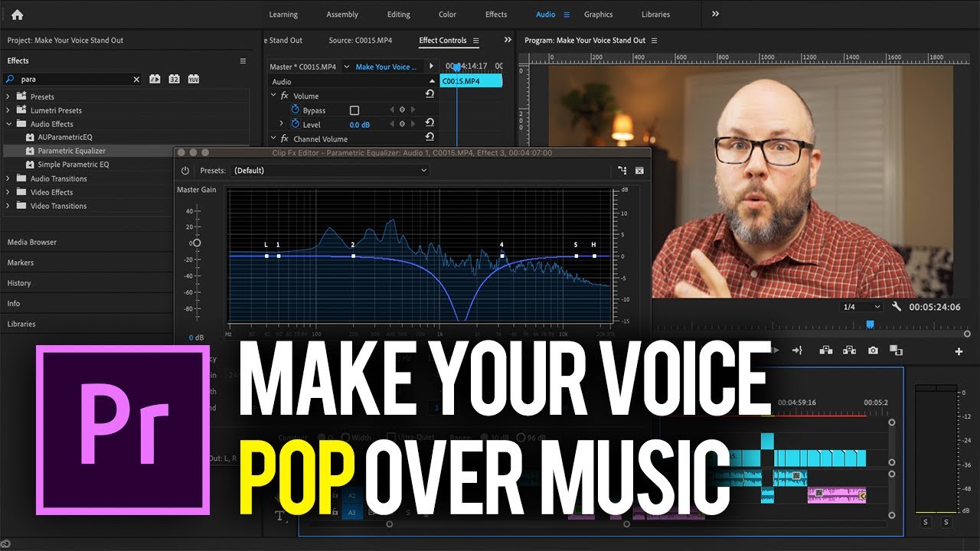This screenshot has height=551, width=980.
Task: Clear the effects search text
Action: click(136, 79)
